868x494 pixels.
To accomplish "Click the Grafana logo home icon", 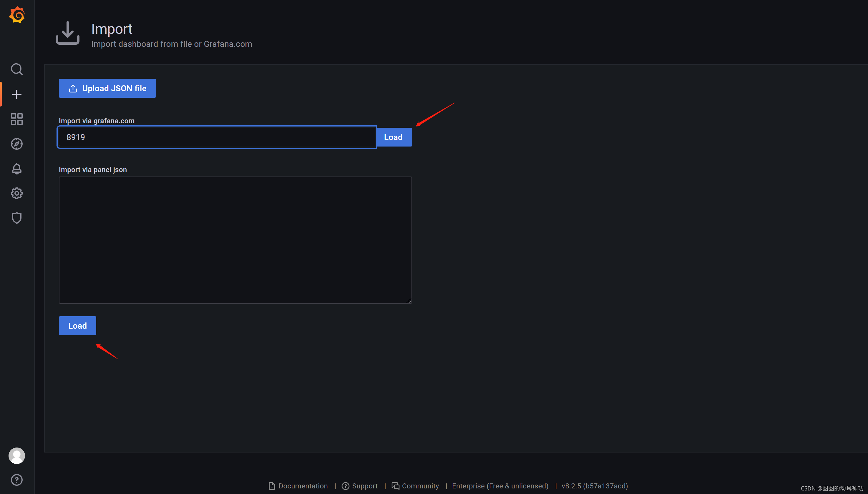I will pyautogui.click(x=16, y=15).
